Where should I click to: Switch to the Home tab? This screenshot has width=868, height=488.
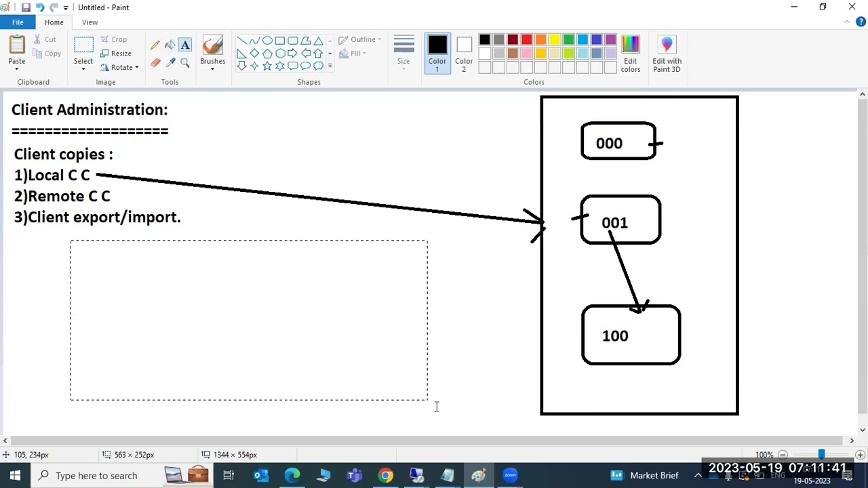tap(54, 22)
